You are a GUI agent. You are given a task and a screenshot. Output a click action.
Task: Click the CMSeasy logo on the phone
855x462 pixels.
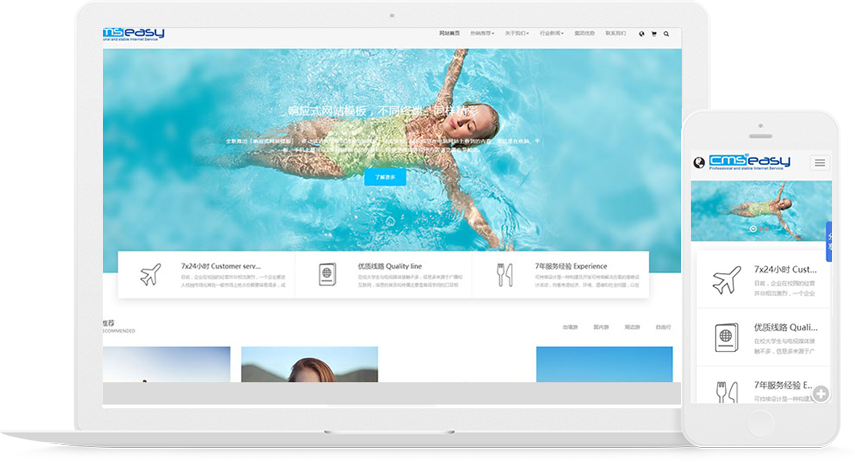(x=749, y=162)
